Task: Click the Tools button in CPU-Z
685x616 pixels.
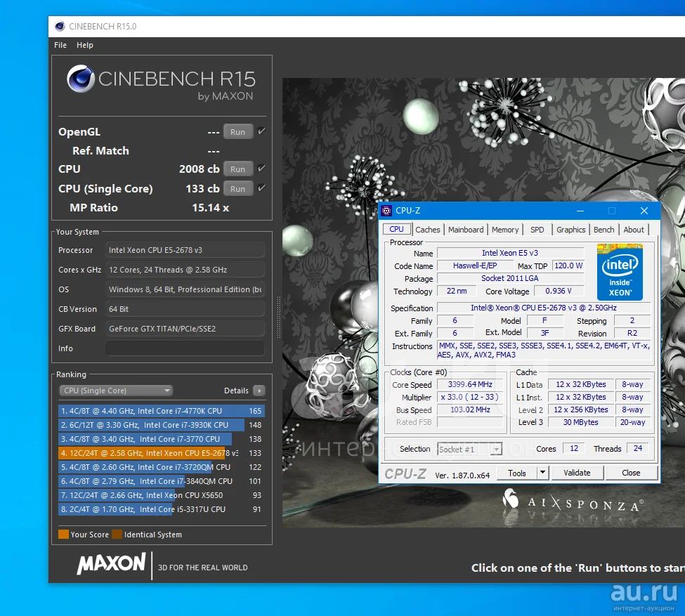Action: coord(517,473)
